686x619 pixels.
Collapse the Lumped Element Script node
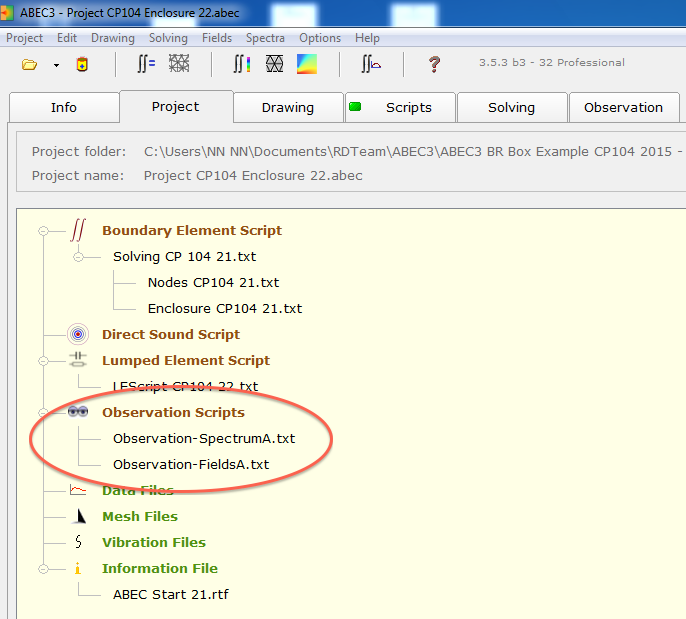tap(43, 361)
